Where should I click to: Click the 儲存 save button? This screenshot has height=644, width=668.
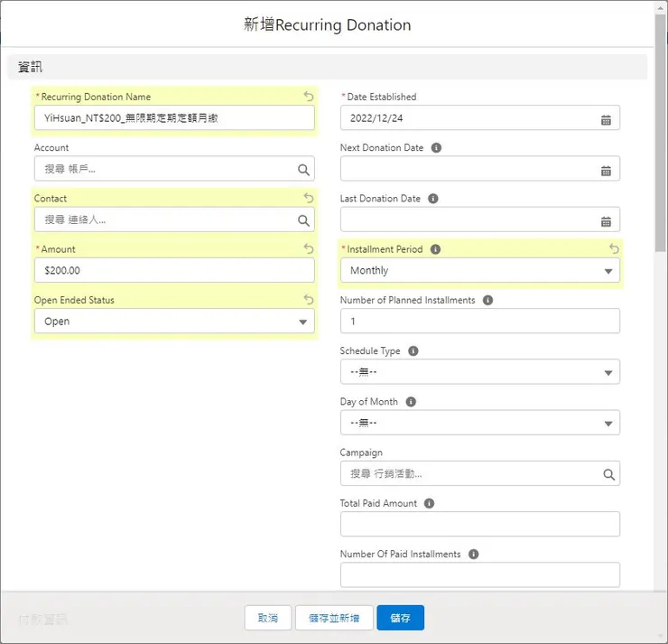[400, 618]
